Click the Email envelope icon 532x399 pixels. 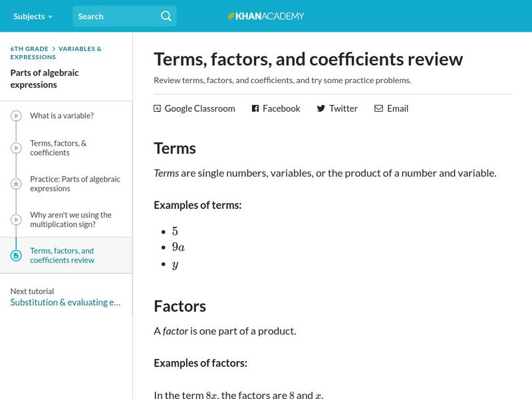[x=378, y=108]
